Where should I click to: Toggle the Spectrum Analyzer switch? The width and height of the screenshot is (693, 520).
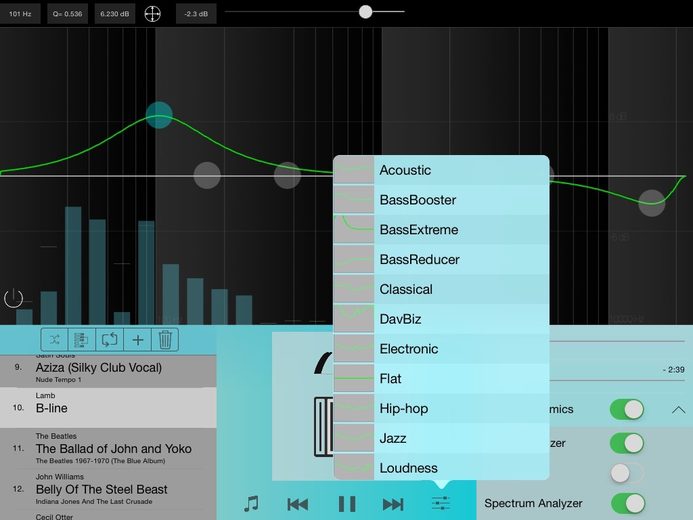click(x=628, y=503)
